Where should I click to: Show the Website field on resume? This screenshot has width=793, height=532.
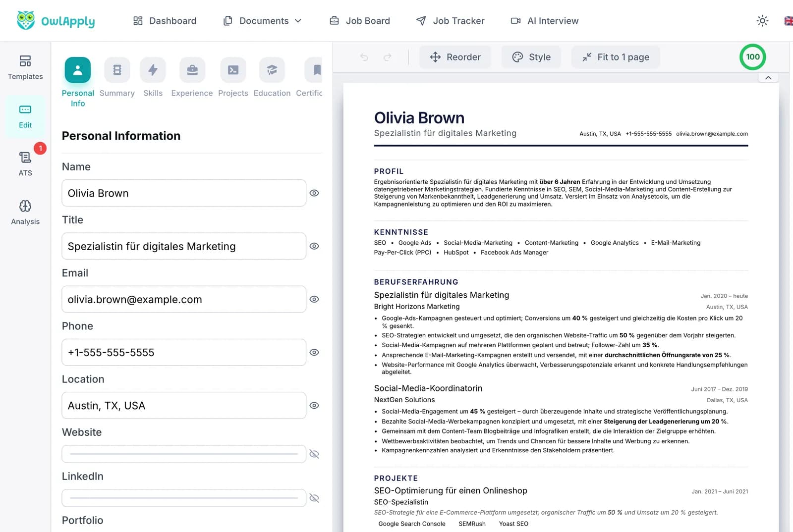click(x=314, y=454)
